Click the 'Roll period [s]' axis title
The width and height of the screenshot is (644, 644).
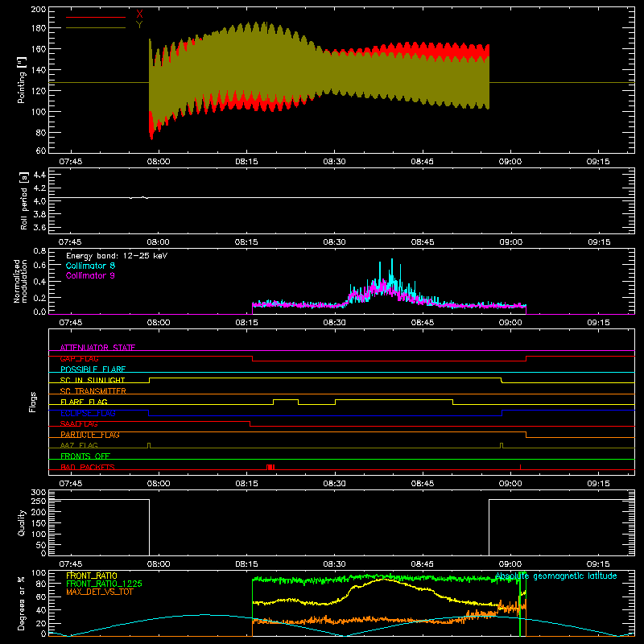point(24,200)
